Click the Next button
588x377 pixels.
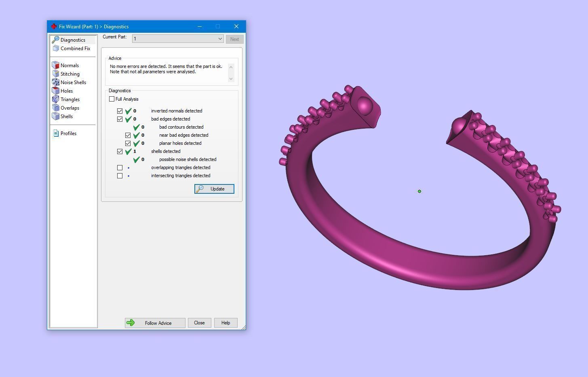point(234,39)
